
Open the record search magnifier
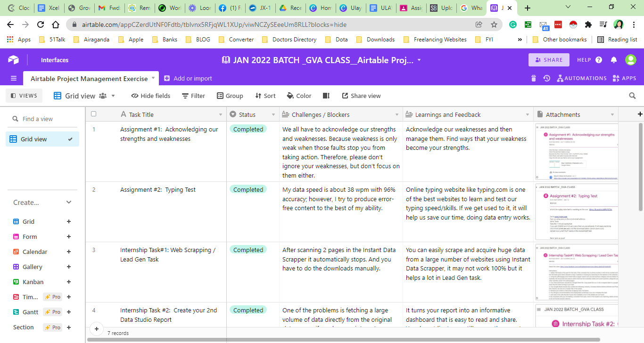coord(633,96)
